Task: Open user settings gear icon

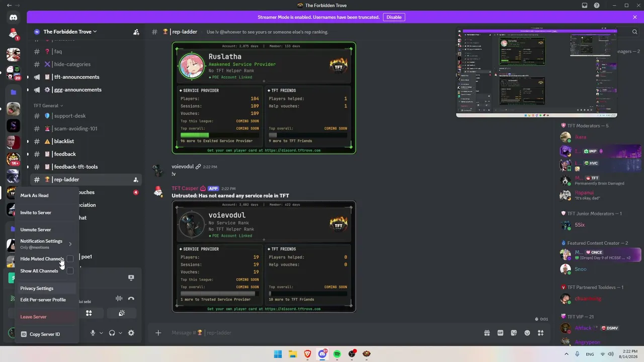Action: tap(131, 333)
